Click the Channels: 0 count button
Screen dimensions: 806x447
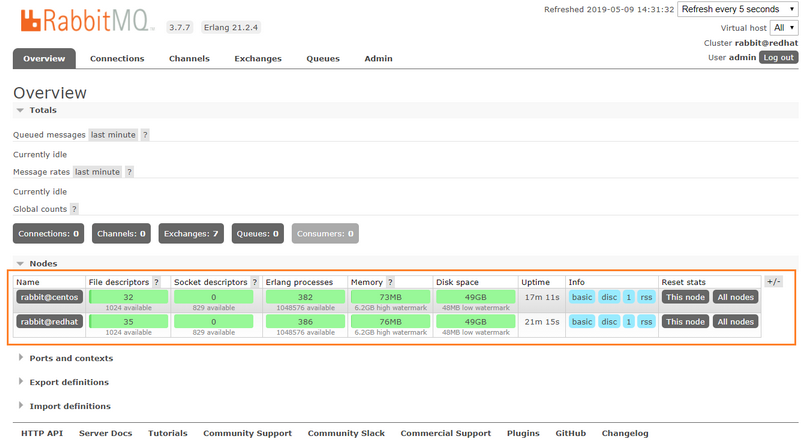(121, 234)
